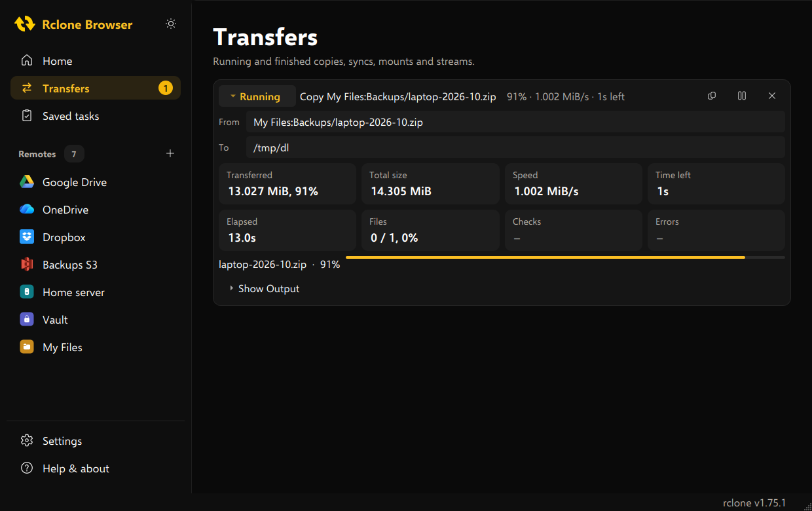Click the laptop-2026-10.zip 91% file label

(280, 265)
